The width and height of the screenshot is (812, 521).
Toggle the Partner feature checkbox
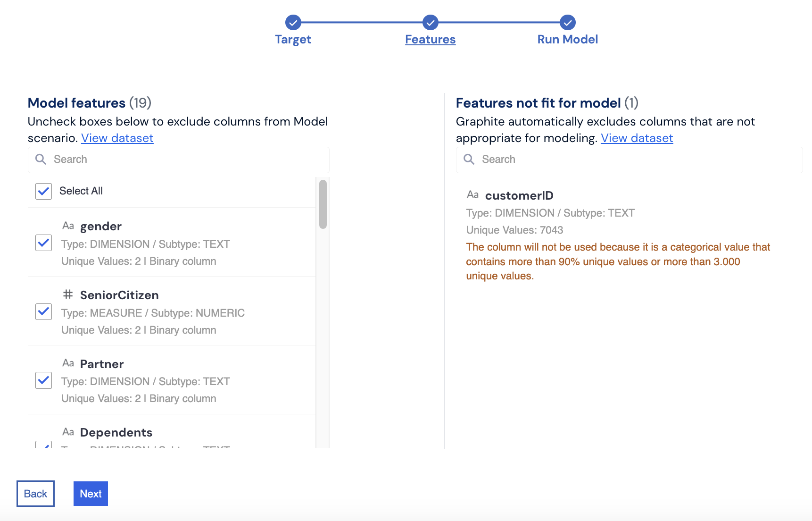44,380
